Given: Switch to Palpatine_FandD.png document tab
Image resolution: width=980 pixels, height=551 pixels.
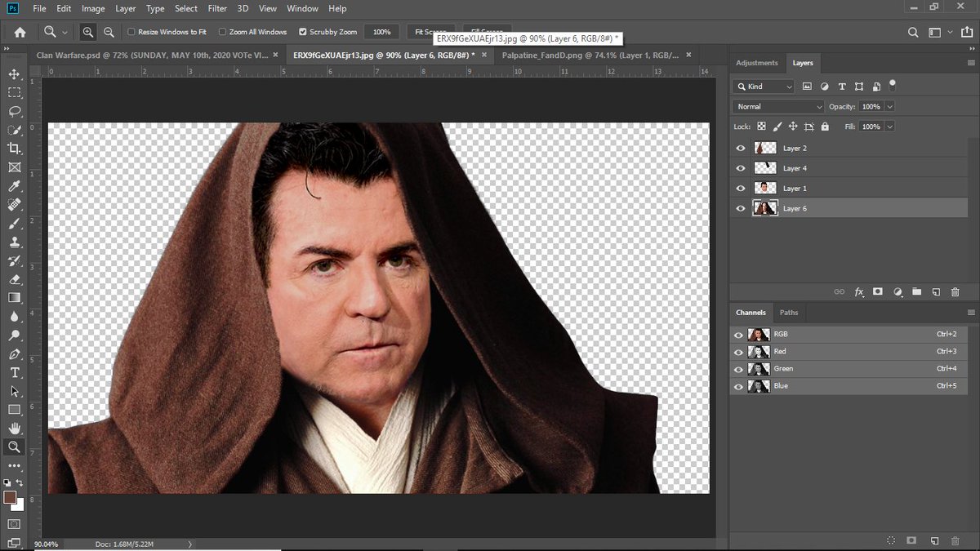Looking at the screenshot, I should tap(596, 55).
